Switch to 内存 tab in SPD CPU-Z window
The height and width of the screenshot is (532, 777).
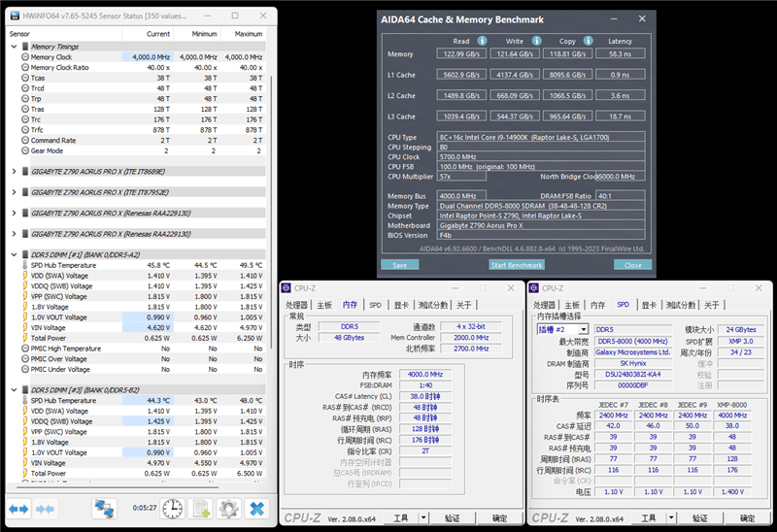point(597,305)
